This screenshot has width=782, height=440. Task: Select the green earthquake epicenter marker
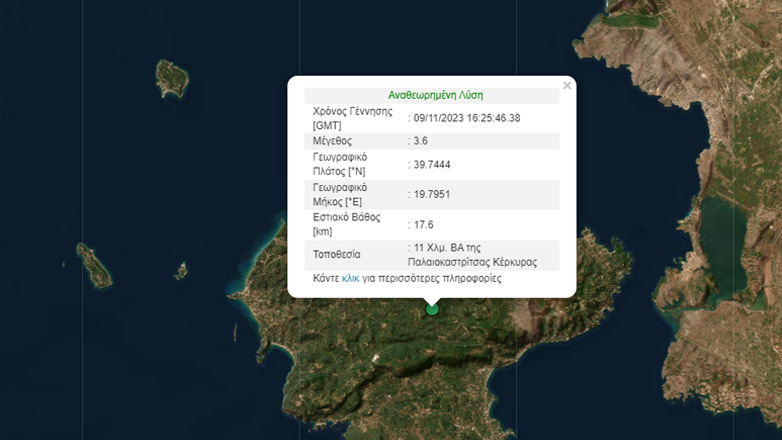click(x=432, y=309)
